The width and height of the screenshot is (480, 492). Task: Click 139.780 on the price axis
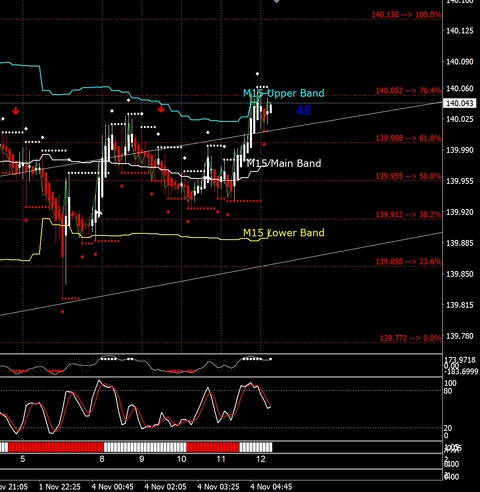(460, 336)
